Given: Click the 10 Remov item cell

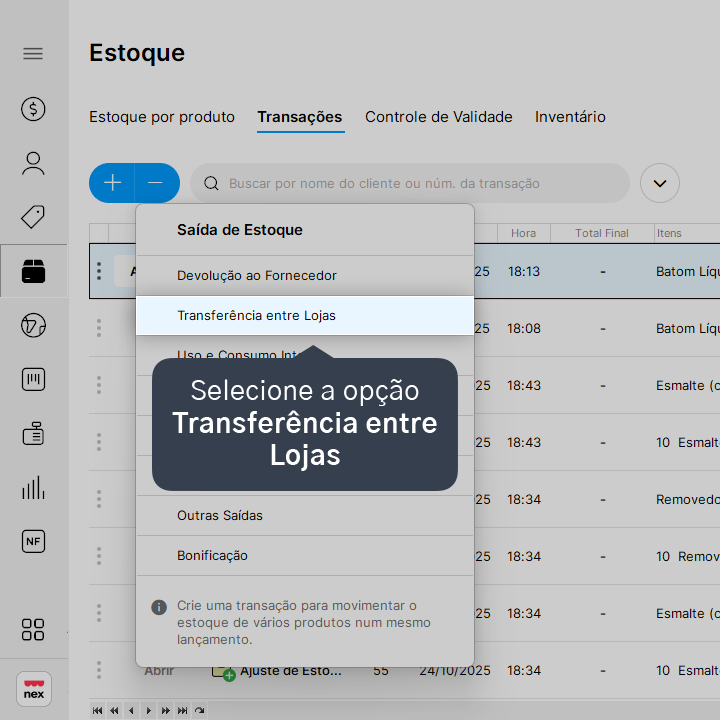Looking at the screenshot, I should 687,556.
